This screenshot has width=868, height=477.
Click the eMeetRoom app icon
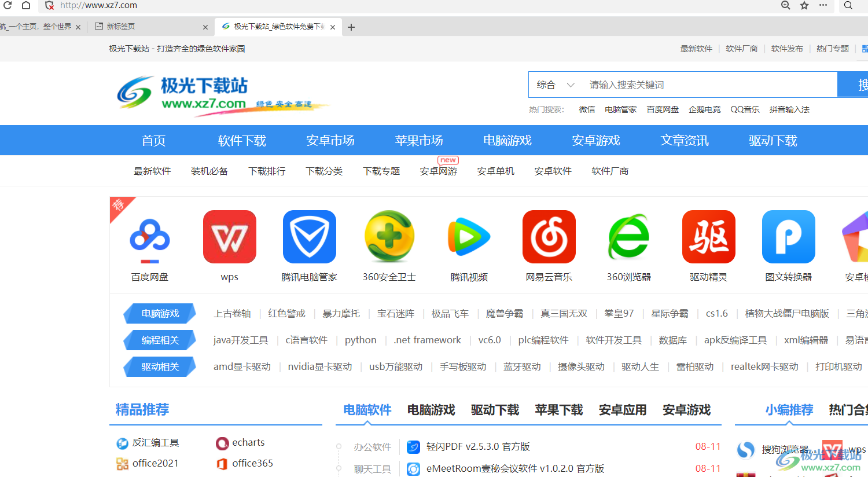point(413,469)
